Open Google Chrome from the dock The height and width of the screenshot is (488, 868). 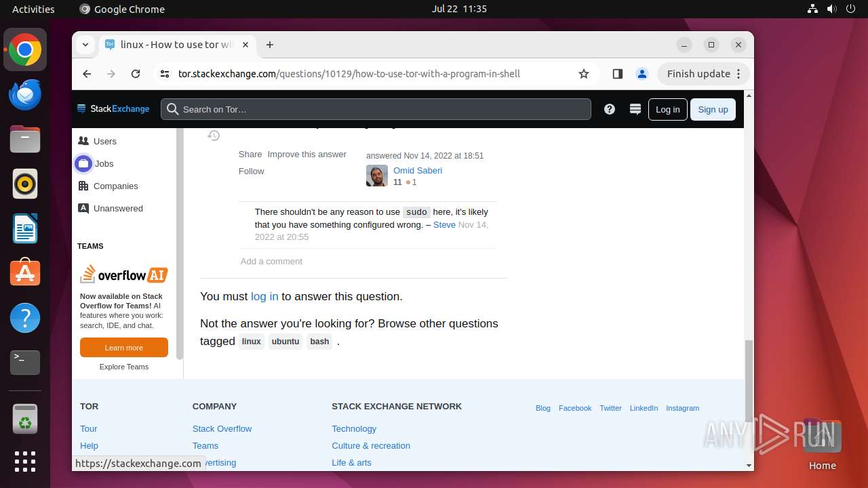click(x=25, y=49)
